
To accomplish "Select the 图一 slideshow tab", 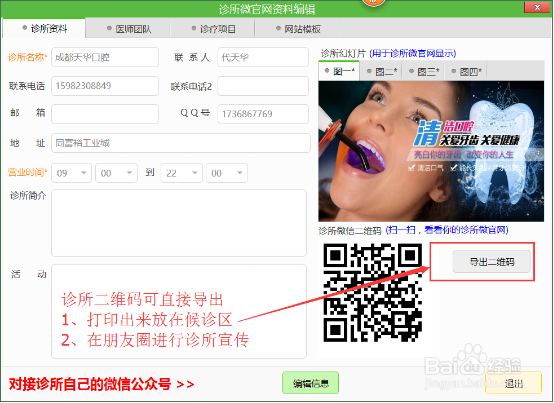I will (x=339, y=71).
